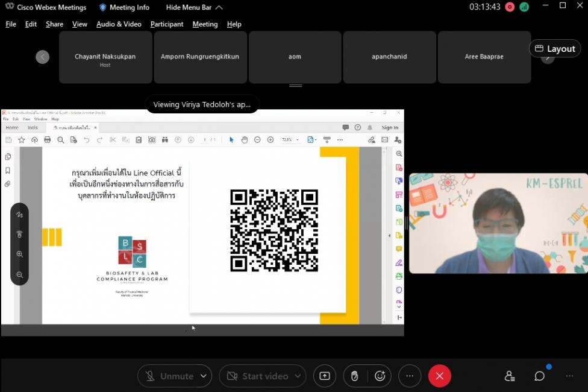Select Aree Baaprae participant thumbnail

point(484,57)
